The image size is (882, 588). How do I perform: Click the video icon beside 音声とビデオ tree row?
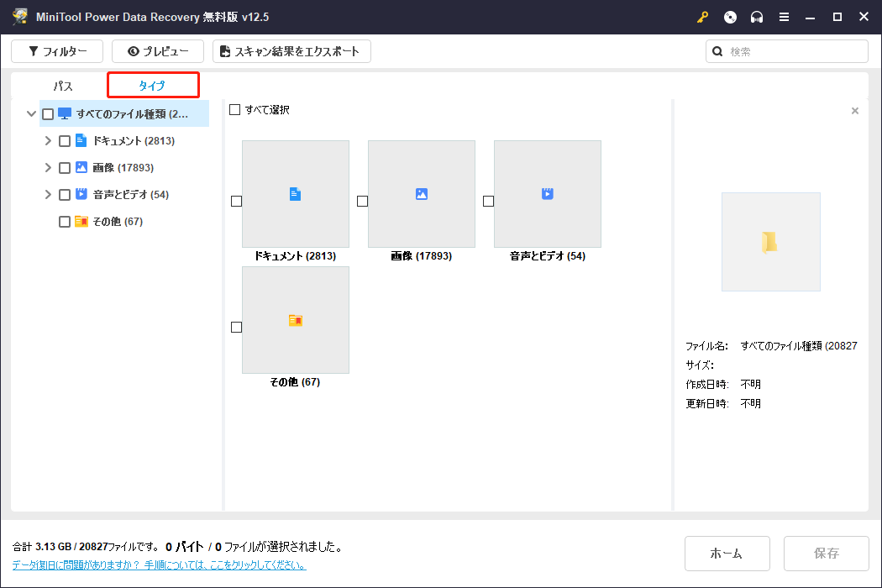click(81, 194)
